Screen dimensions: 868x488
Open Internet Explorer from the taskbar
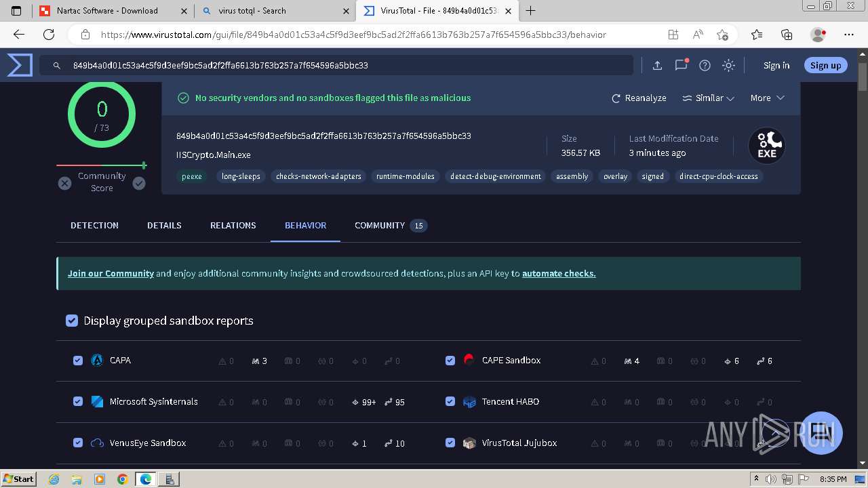(54, 479)
